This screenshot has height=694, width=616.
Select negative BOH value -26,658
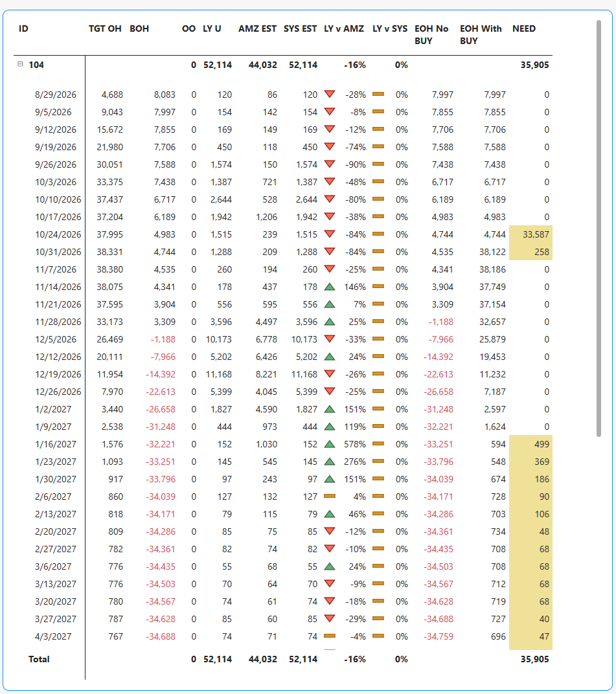click(160, 409)
